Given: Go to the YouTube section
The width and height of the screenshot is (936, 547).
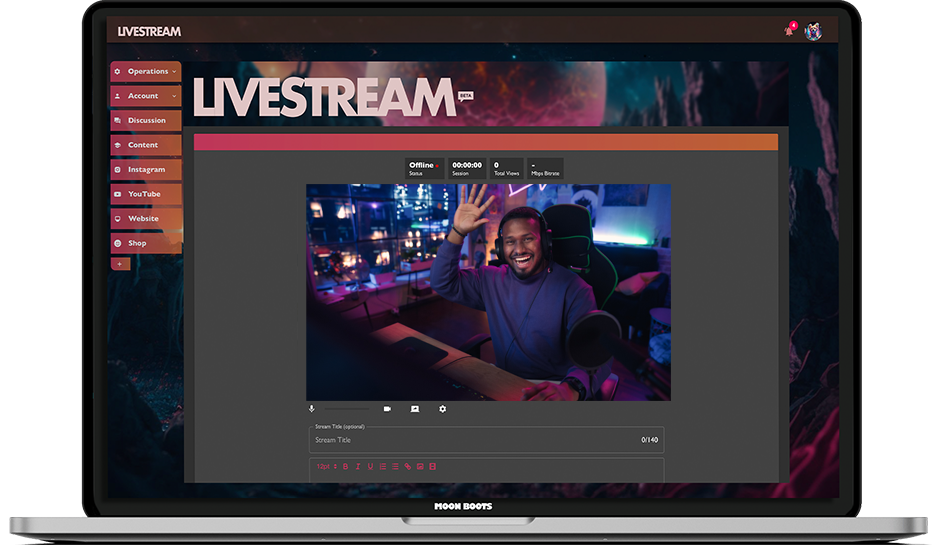Looking at the screenshot, I should (146, 194).
